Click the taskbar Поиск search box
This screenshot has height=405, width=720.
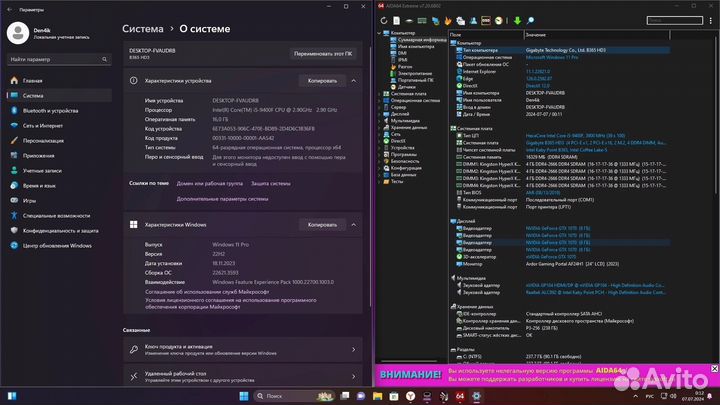click(x=294, y=396)
